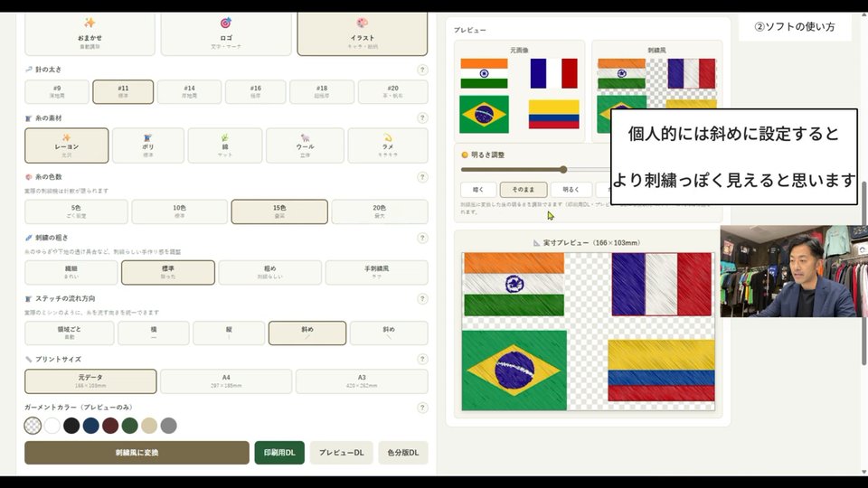
Task: Click page scrollbar up arrow
Action: (864, 16)
